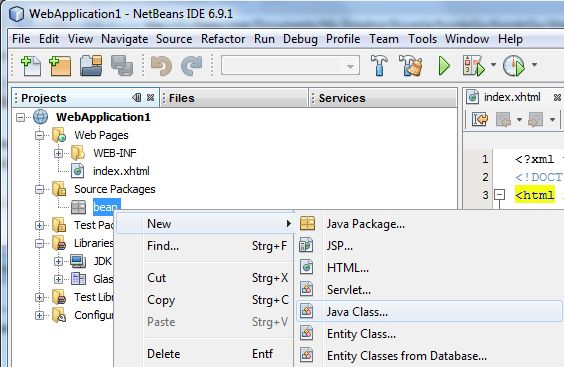
Task: Expand the JDK library node
Action: [58, 261]
